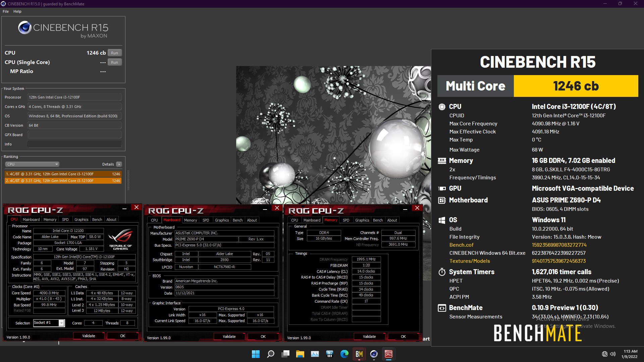Open the taskbar Search magnifier icon

(270, 354)
